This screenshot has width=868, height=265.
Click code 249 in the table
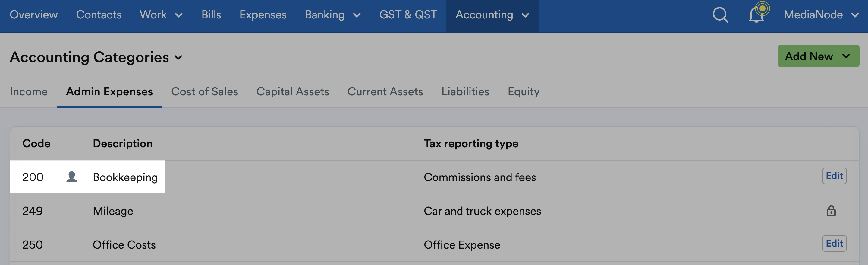click(x=32, y=211)
